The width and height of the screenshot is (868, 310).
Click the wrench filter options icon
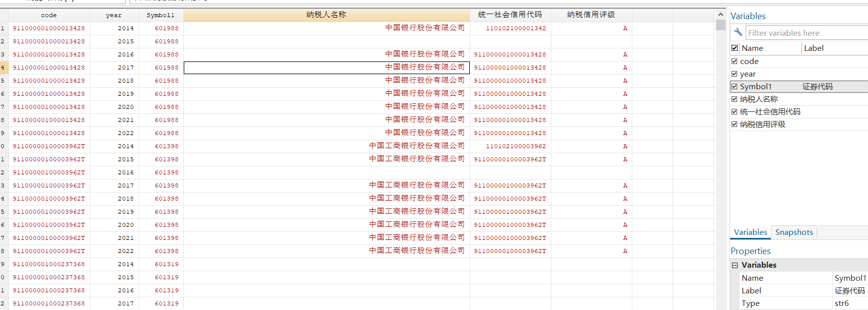coord(738,32)
